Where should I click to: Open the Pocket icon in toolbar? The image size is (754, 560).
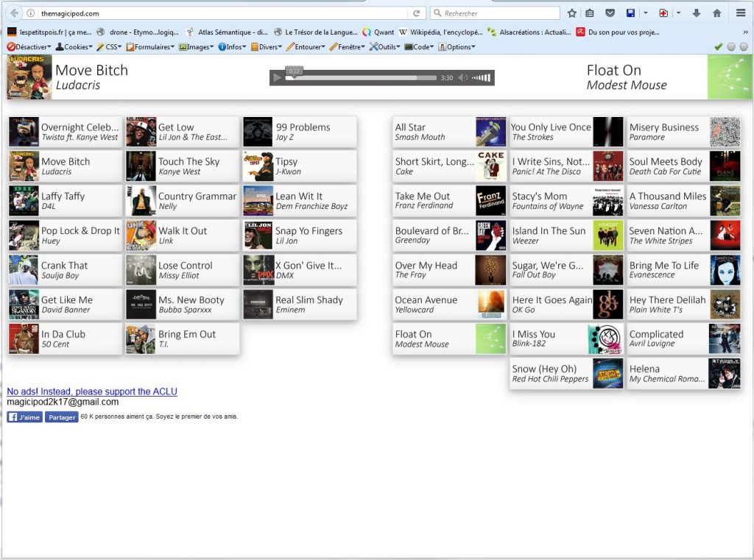[x=610, y=13]
